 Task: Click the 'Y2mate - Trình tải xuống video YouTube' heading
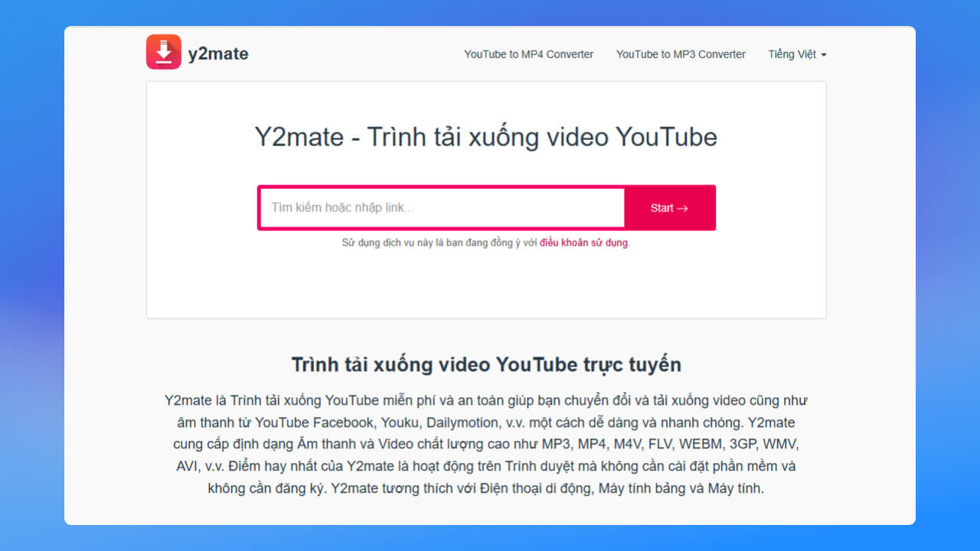(x=486, y=137)
